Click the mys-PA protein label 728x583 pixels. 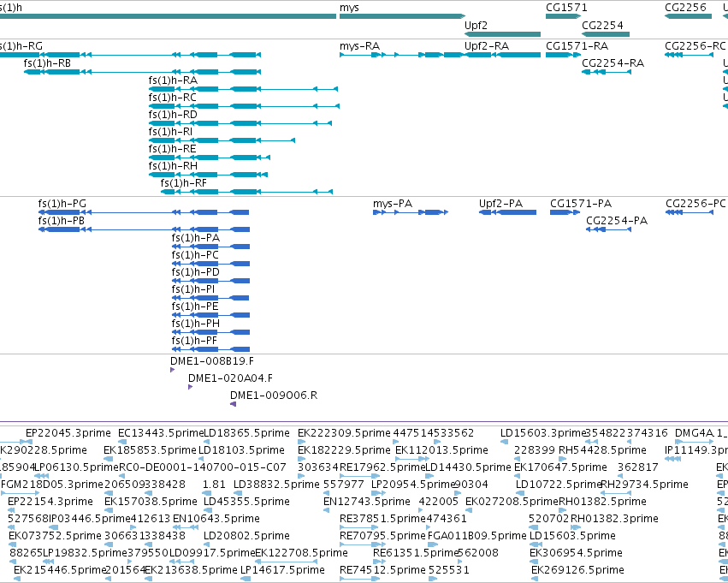coord(393,204)
